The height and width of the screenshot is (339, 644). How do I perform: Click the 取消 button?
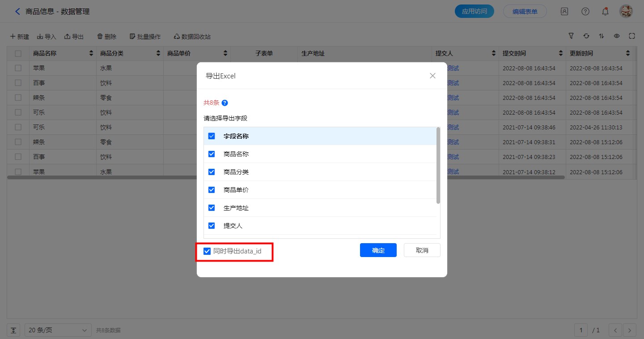pos(422,250)
